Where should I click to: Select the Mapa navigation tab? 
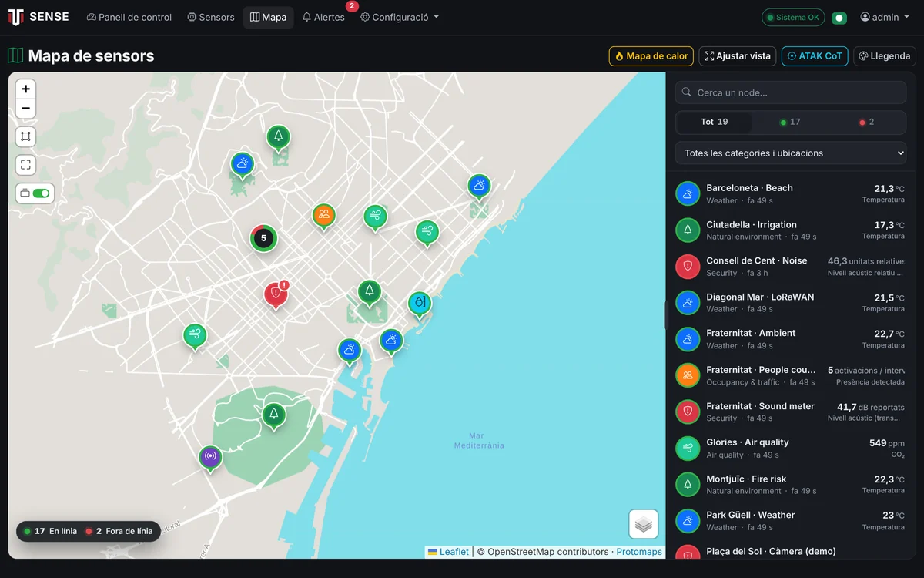coord(269,17)
